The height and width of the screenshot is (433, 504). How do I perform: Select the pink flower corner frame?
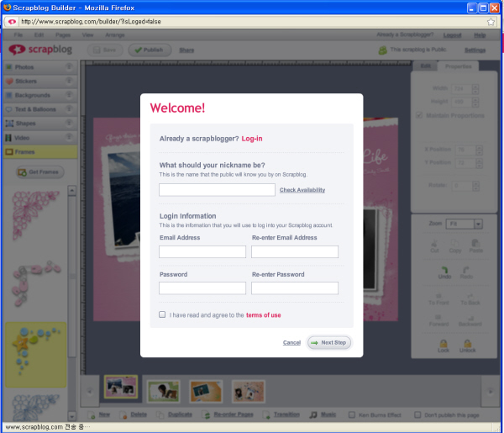[x=35, y=215]
